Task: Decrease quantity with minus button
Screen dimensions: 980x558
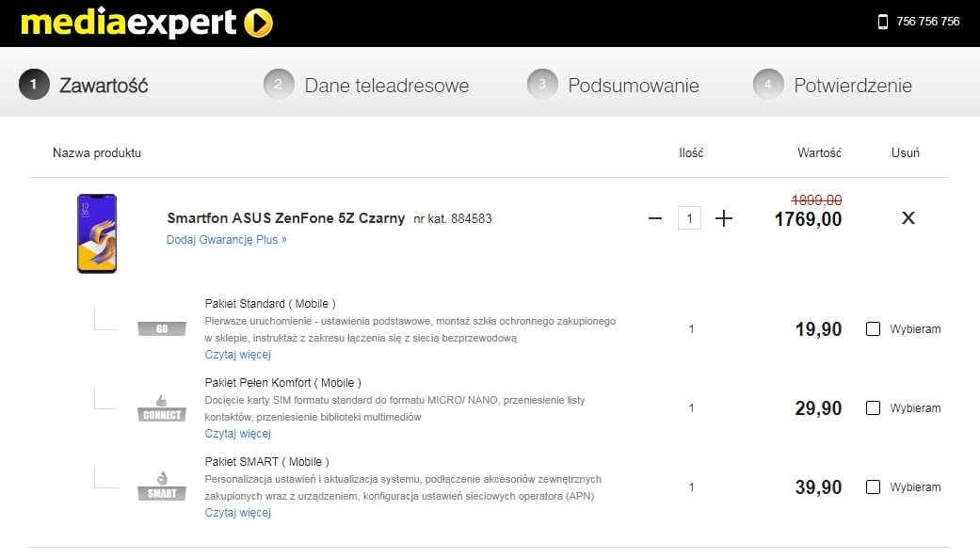Action: (655, 218)
